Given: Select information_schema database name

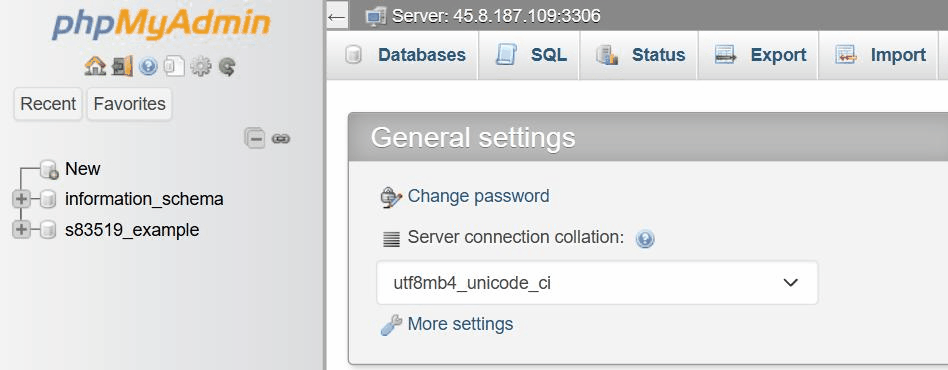Looking at the screenshot, I should (144, 199).
